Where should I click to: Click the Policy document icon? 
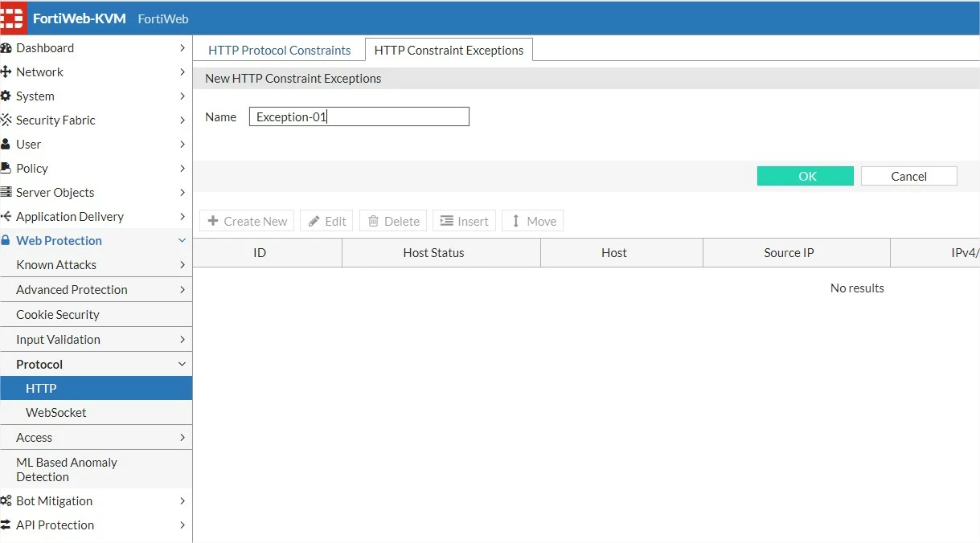[x=5, y=169]
